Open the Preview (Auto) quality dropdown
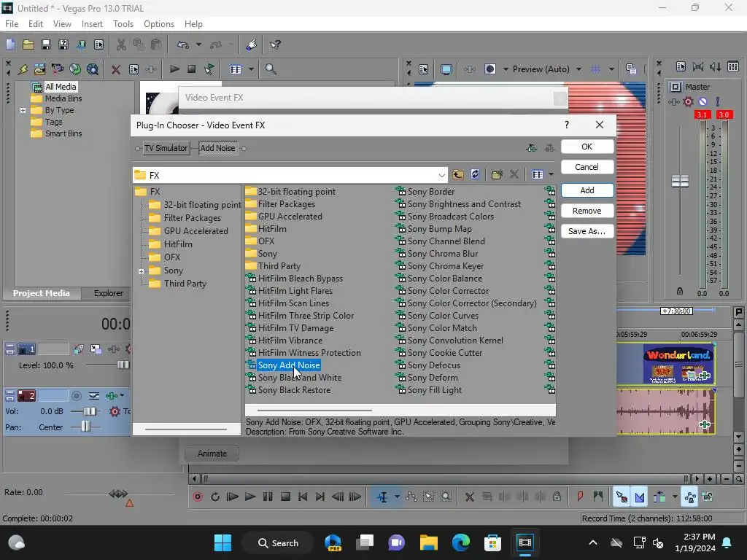 pyautogui.click(x=578, y=69)
